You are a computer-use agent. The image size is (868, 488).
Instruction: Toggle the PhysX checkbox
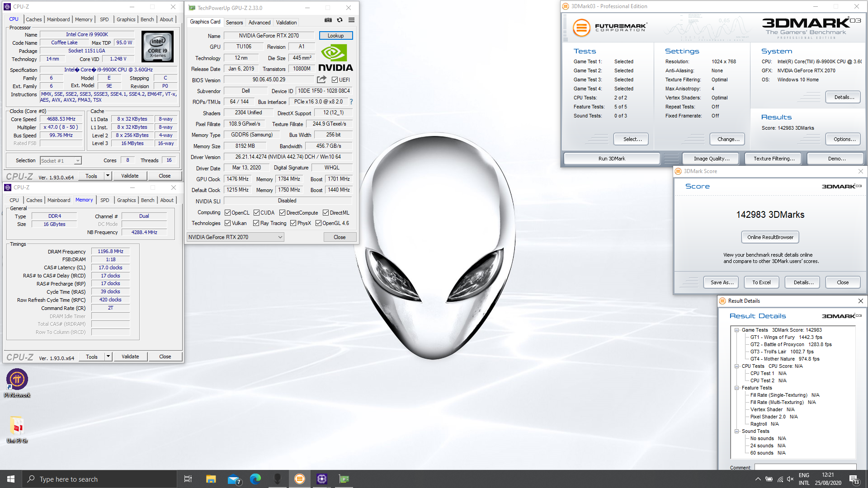click(293, 223)
